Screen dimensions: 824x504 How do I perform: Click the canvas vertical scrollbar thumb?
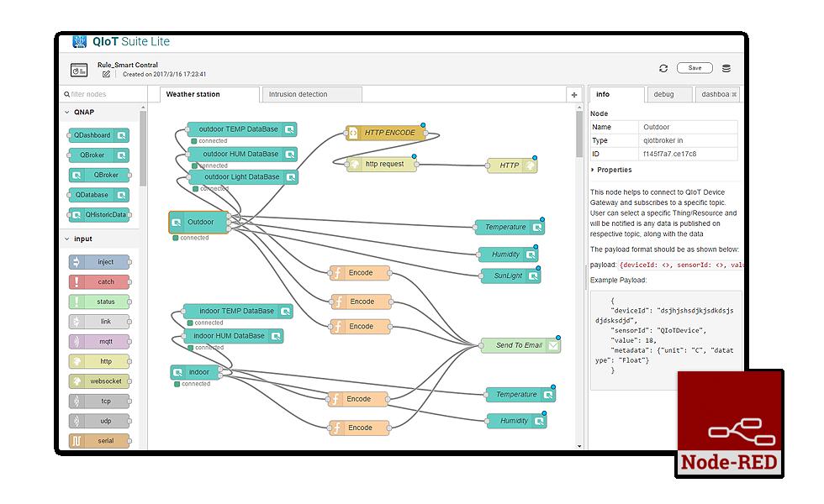[x=579, y=134]
